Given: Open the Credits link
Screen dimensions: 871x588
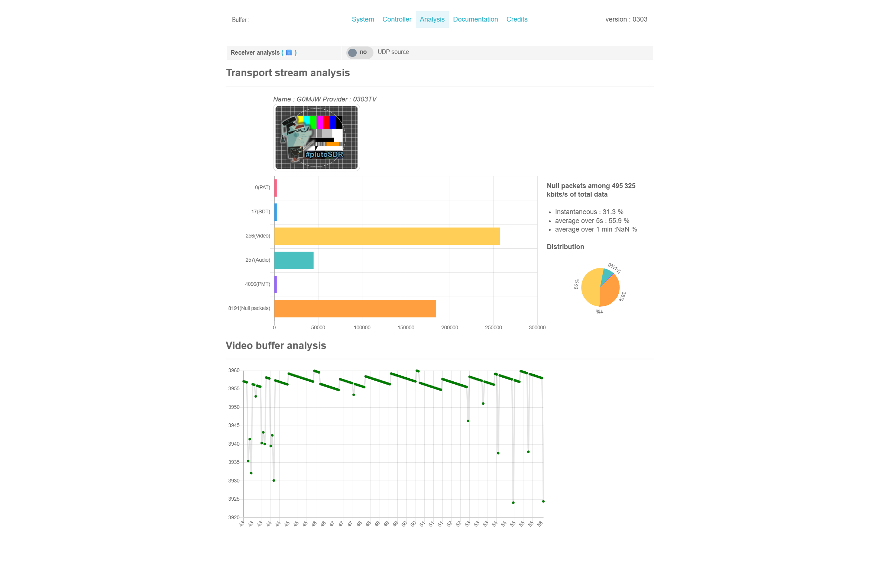Looking at the screenshot, I should (x=517, y=19).
